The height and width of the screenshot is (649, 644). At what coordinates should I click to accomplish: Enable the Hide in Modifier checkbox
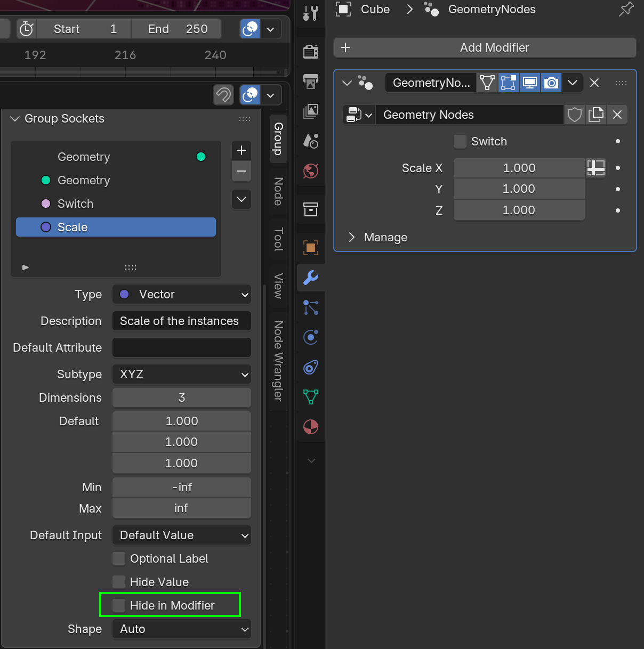pos(119,605)
